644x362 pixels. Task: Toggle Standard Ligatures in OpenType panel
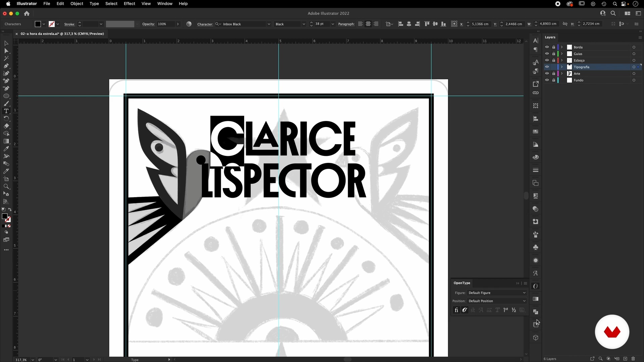coord(456,310)
